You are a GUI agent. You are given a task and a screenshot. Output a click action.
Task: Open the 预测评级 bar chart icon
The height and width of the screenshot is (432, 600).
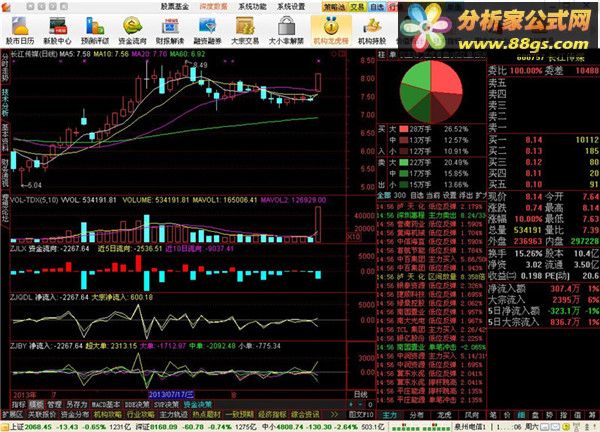95,31
